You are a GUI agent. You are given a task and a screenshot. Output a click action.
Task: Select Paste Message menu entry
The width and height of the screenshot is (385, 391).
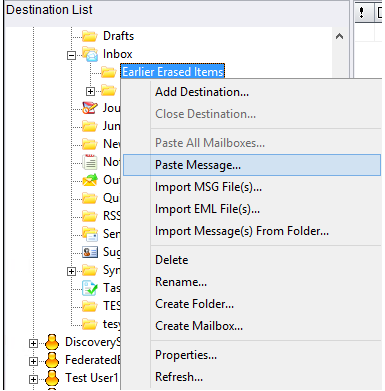coord(252,165)
